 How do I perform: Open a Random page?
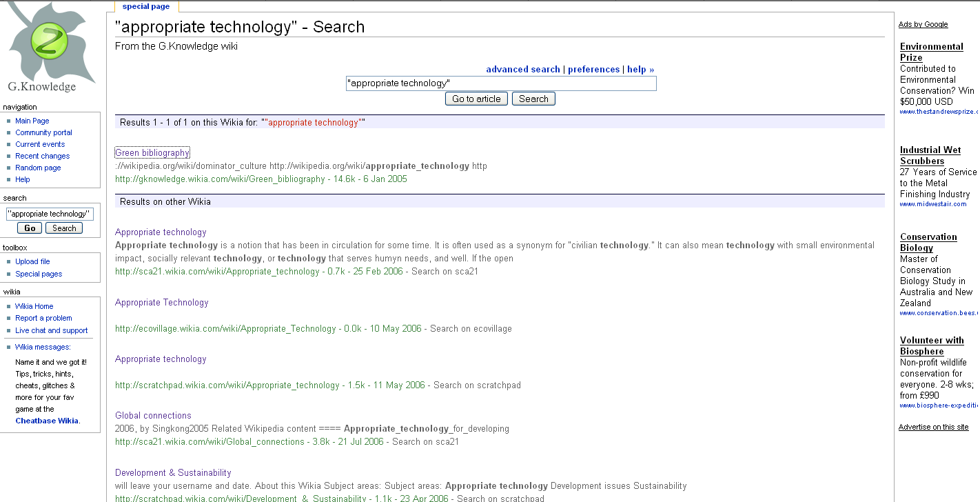[38, 168]
